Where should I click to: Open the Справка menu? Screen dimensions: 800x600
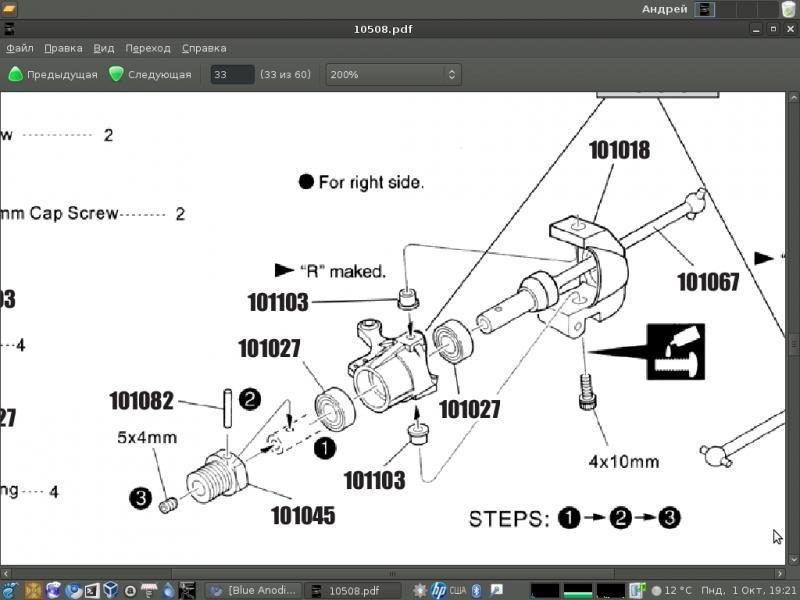point(204,48)
